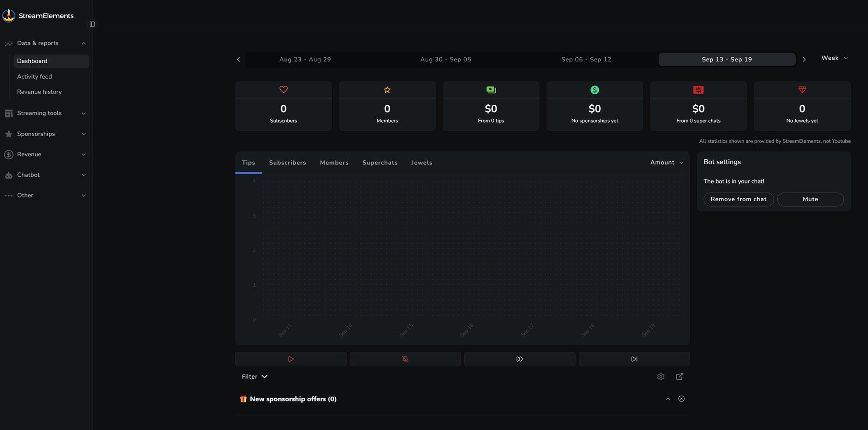Select the Aug 30 - Sep 05 range

(x=446, y=59)
